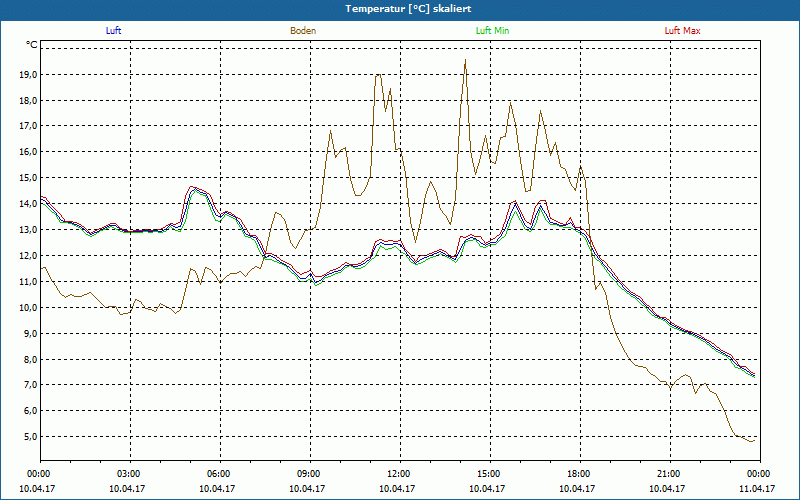
Task: Select the 9,0 y-axis value
Action: coord(30,333)
